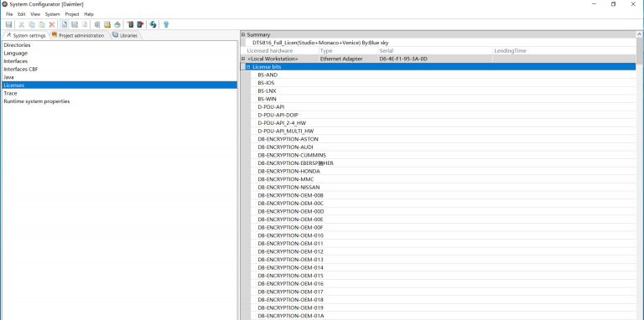Click the highlighted page icon after Delete
This screenshot has height=320, width=644.
pyautogui.click(x=65, y=24)
